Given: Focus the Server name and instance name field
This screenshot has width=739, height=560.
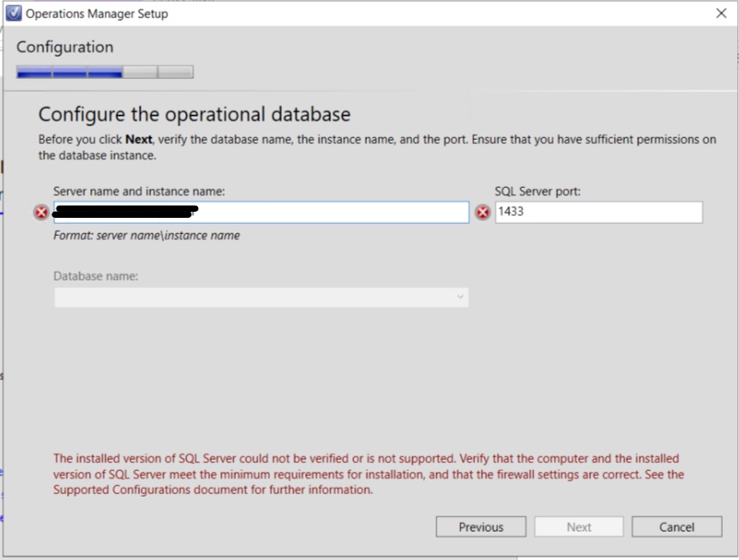Looking at the screenshot, I should 261,212.
